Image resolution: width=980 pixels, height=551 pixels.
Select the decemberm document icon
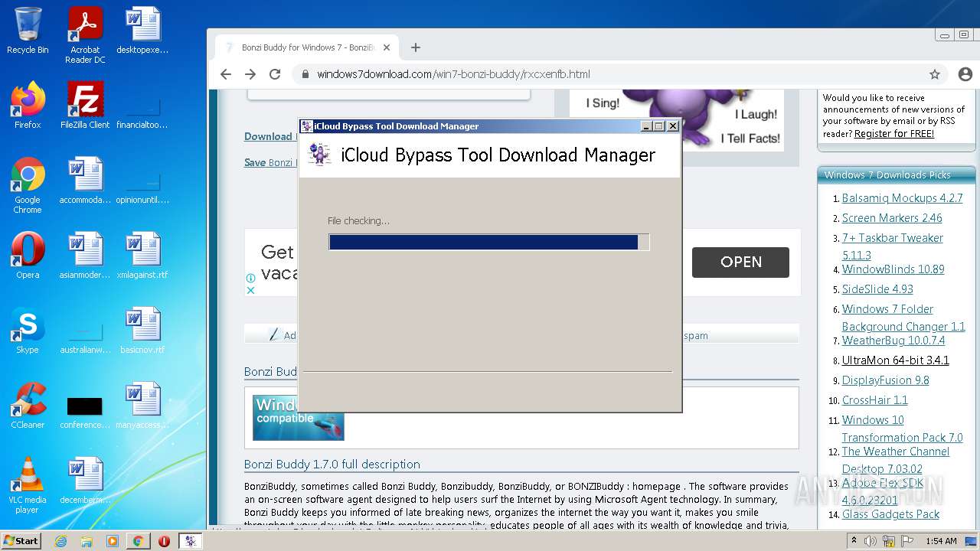point(85,481)
